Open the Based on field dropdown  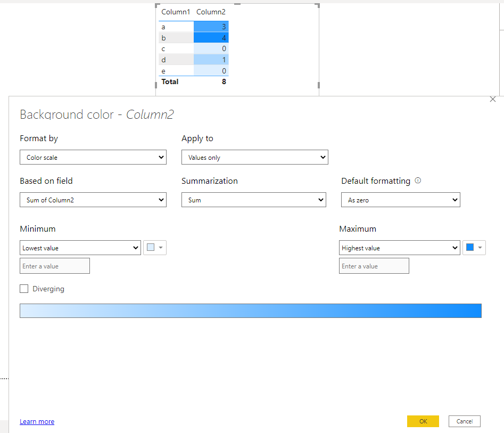(x=93, y=200)
